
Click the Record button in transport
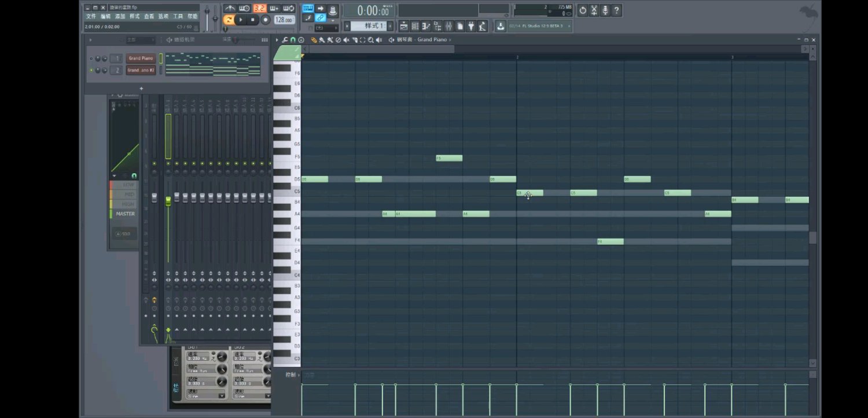[x=266, y=20]
